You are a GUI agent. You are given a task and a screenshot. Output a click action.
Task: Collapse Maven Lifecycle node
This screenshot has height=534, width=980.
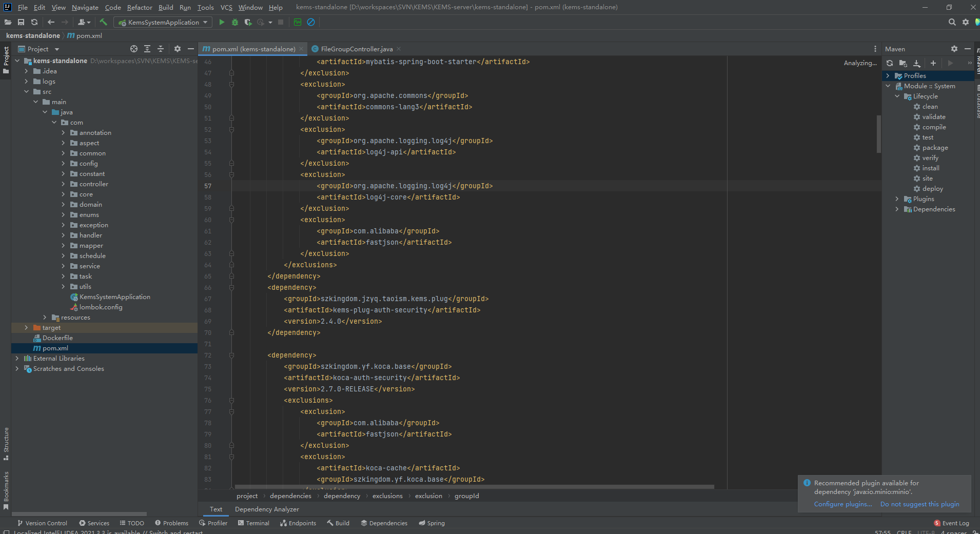(x=897, y=96)
